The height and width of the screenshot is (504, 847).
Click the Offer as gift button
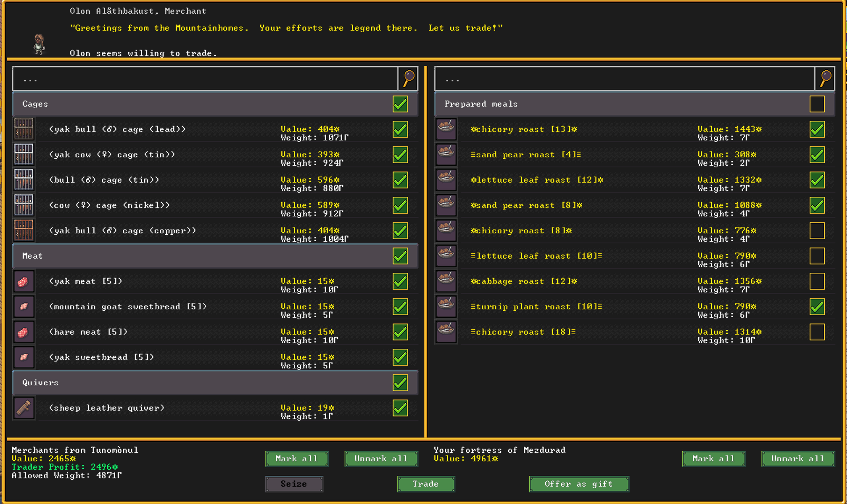click(579, 484)
